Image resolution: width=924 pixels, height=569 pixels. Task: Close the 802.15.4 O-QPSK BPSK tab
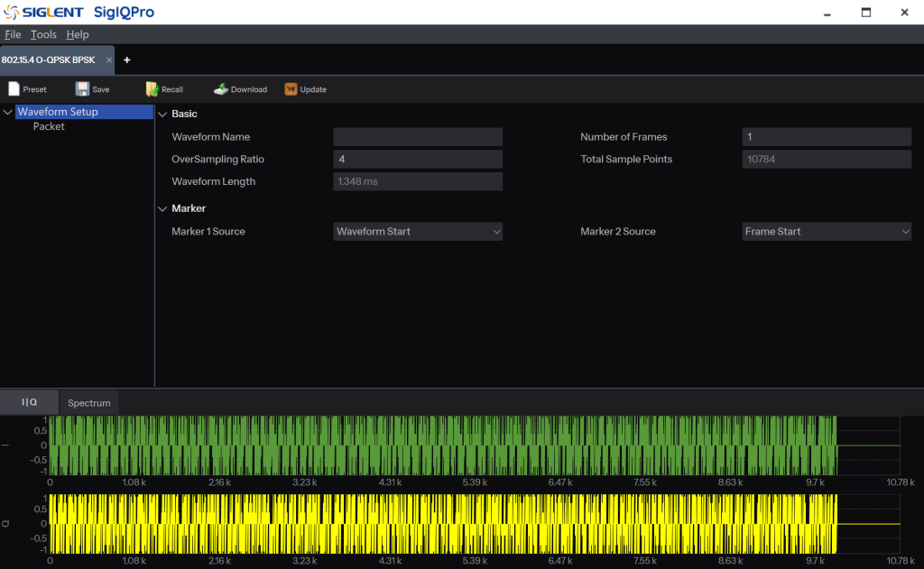[x=108, y=60]
